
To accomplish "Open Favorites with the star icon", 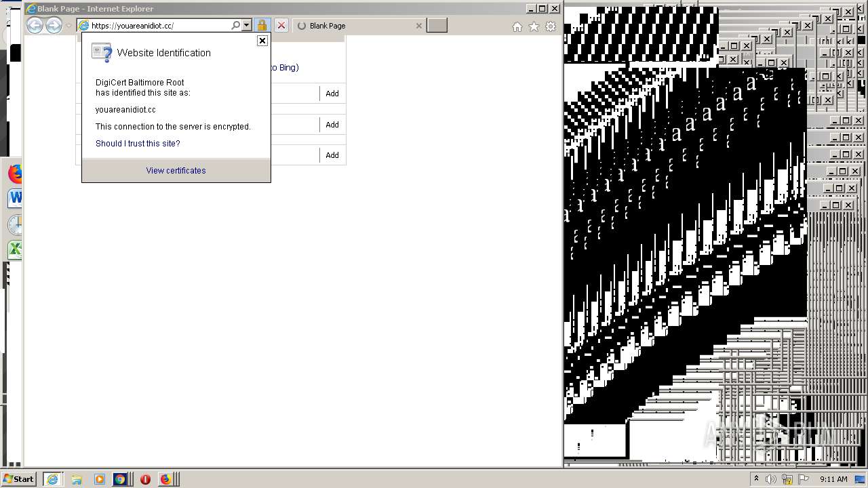I will pyautogui.click(x=534, y=26).
